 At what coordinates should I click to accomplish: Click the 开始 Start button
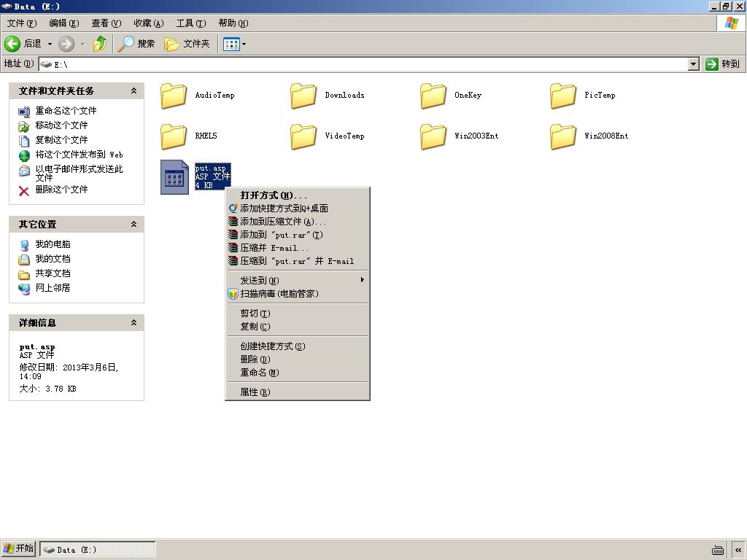tap(18, 548)
